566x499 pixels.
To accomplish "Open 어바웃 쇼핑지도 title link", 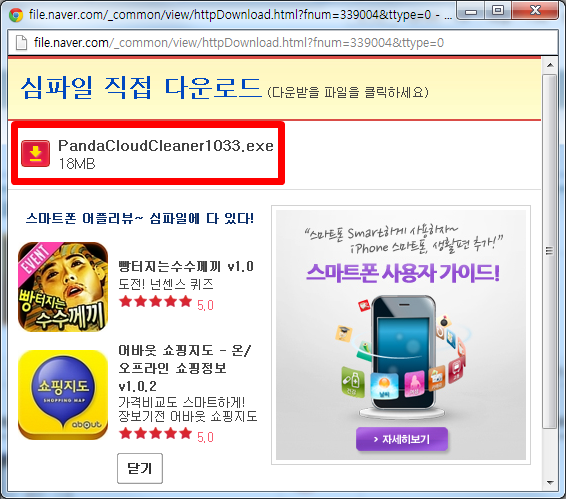I will (184, 368).
